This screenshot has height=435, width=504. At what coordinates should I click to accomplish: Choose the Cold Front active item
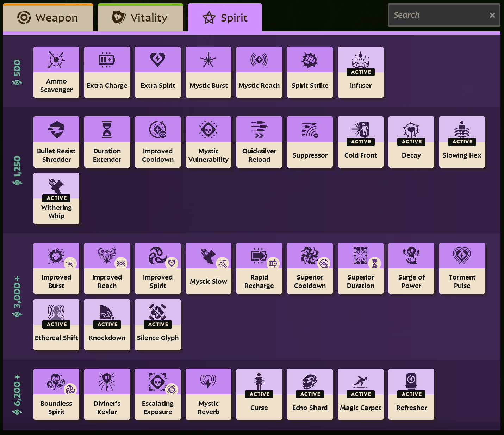(x=361, y=142)
